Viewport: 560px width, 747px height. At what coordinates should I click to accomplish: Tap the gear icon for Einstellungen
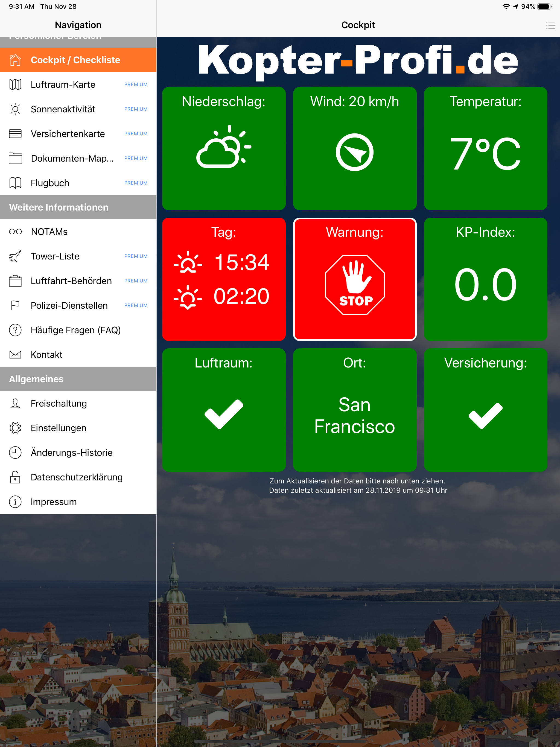click(15, 428)
